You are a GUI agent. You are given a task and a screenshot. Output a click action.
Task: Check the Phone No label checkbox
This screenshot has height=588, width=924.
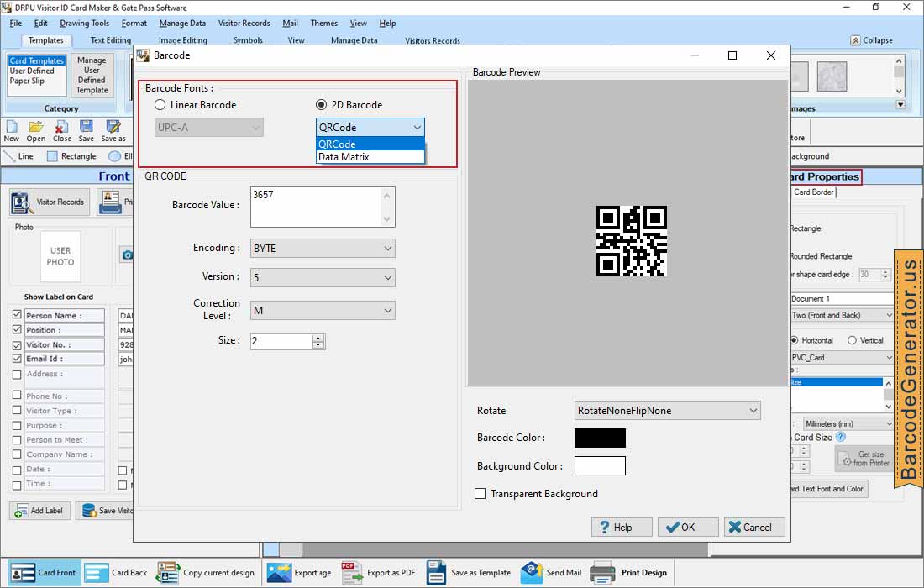[17, 396]
